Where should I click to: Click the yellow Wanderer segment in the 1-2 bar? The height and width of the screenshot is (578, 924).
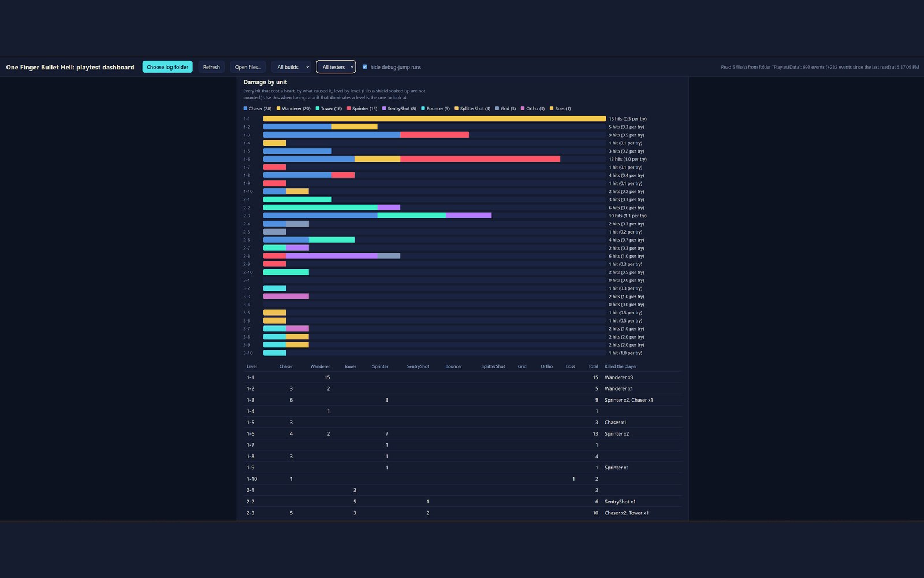(355, 127)
